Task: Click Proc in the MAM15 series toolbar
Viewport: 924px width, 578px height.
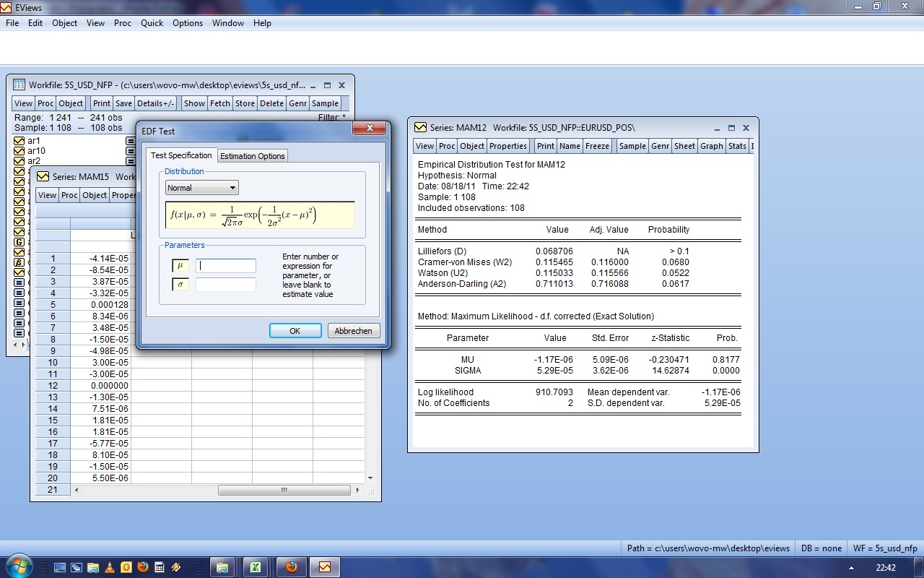Action: pos(69,195)
